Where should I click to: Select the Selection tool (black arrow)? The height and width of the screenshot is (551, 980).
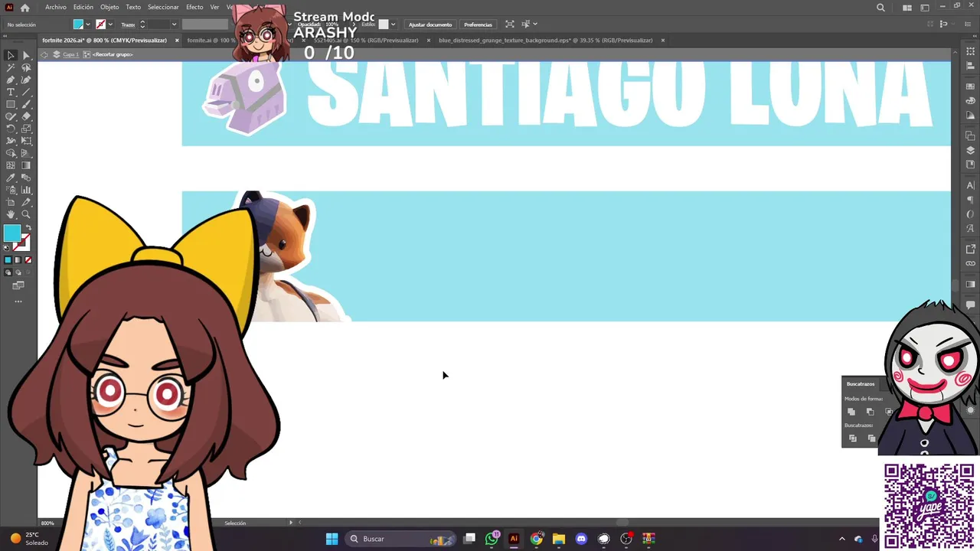(11, 55)
